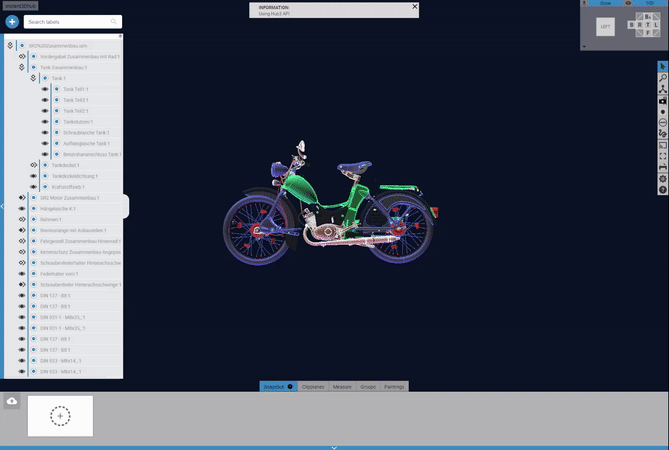Select the arrow pointer tool
The width and height of the screenshot is (669, 450).
(663, 66)
